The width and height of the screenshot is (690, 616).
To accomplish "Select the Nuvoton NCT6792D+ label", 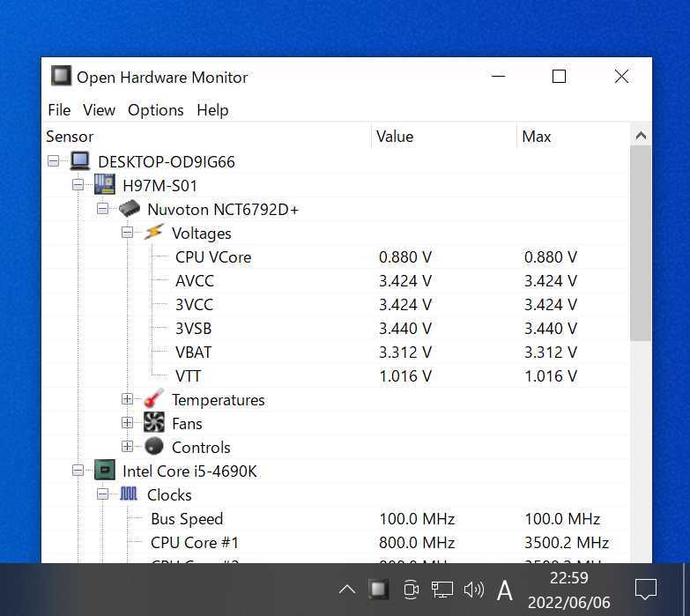I will click(x=223, y=210).
